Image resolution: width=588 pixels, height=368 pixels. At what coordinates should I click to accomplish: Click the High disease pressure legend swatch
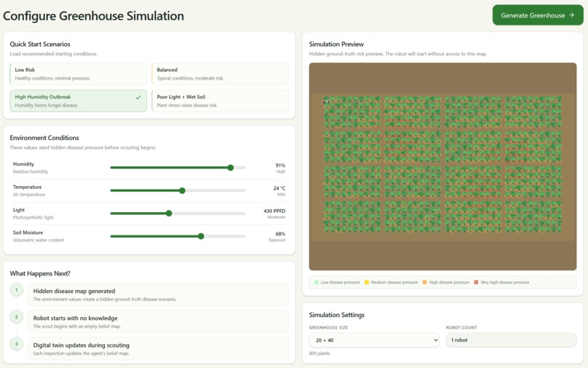425,282
